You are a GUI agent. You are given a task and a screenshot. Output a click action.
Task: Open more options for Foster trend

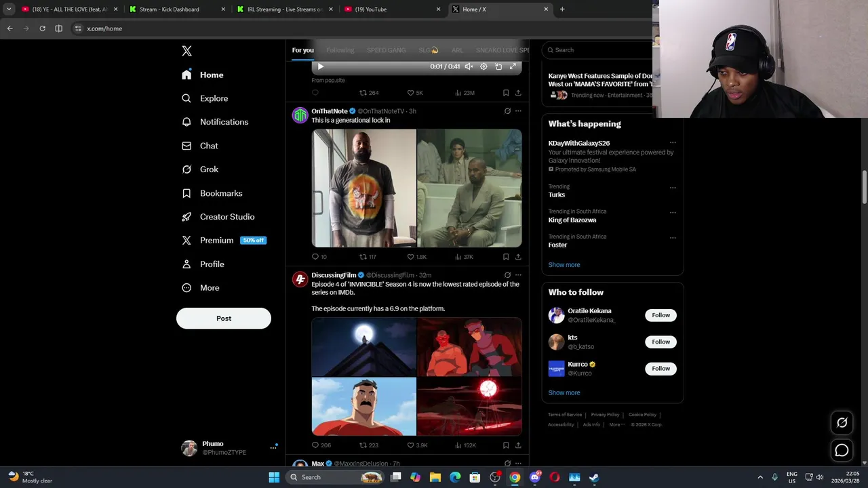coord(673,238)
